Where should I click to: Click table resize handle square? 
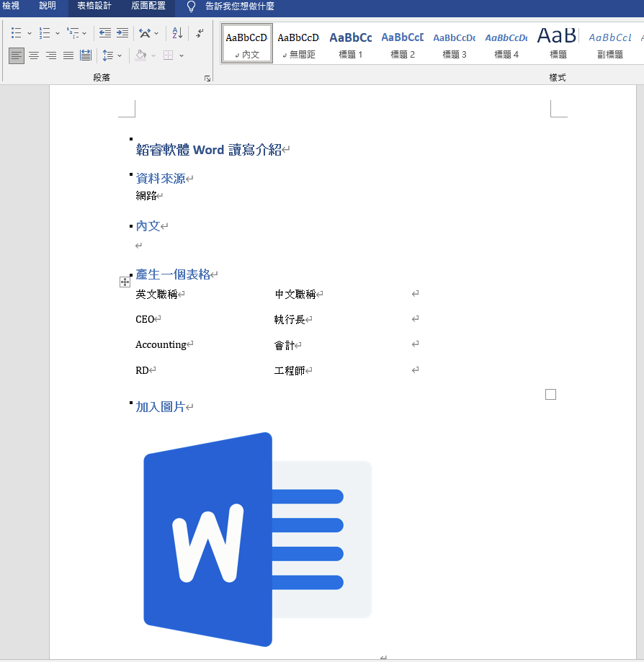pos(550,394)
